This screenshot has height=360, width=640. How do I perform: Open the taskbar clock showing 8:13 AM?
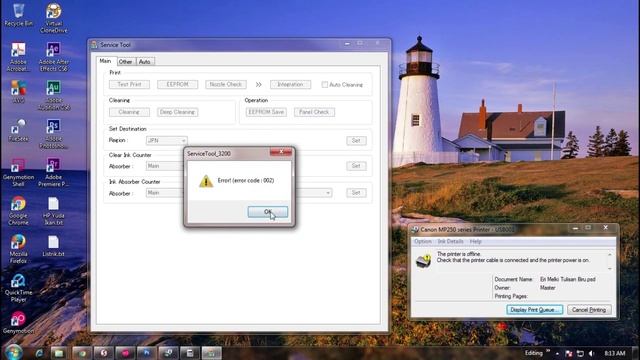(x=615, y=353)
